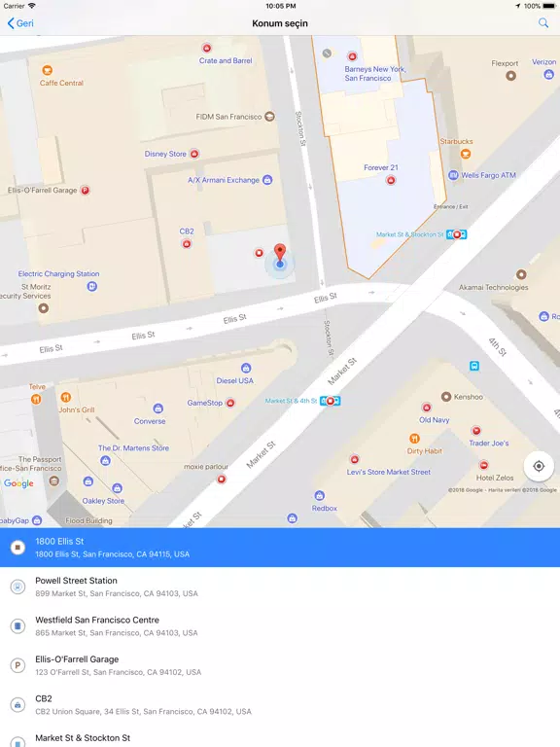Tap the Electric Charging Station icon
Viewport: 560px width, 747px height.
pyautogui.click(x=92, y=286)
